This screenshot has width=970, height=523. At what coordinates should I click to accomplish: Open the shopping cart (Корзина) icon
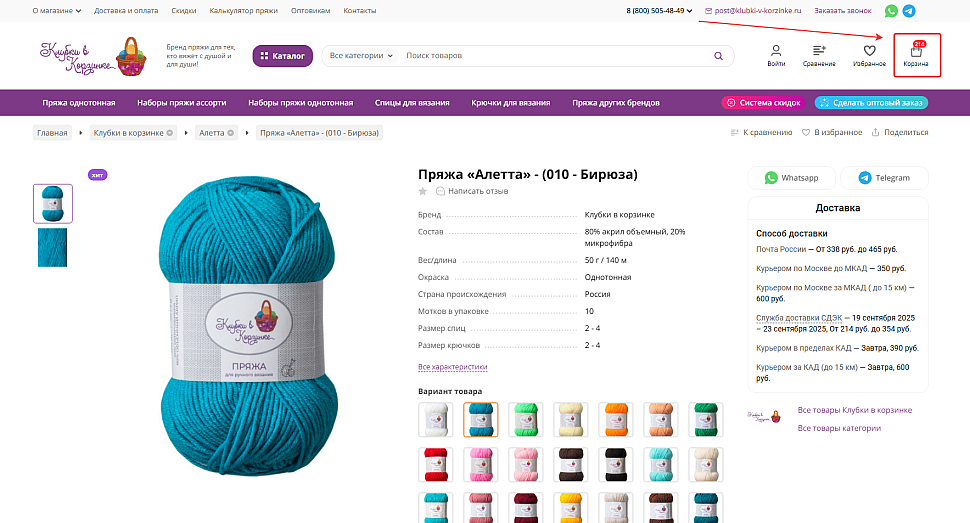click(916, 51)
